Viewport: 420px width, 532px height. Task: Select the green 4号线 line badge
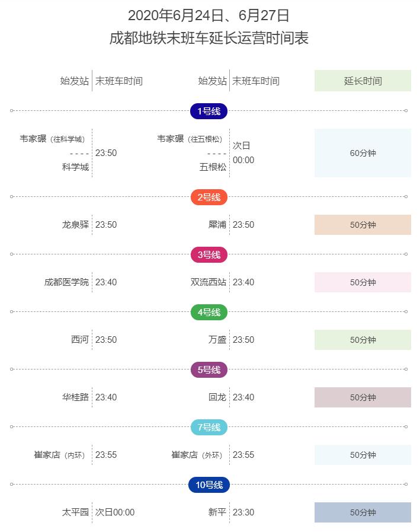209,312
